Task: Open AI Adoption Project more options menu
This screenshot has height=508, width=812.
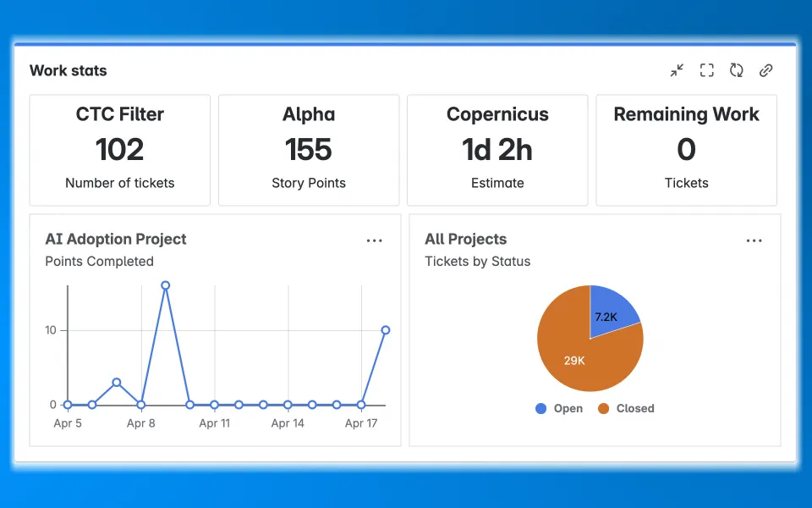Action: [x=375, y=240]
